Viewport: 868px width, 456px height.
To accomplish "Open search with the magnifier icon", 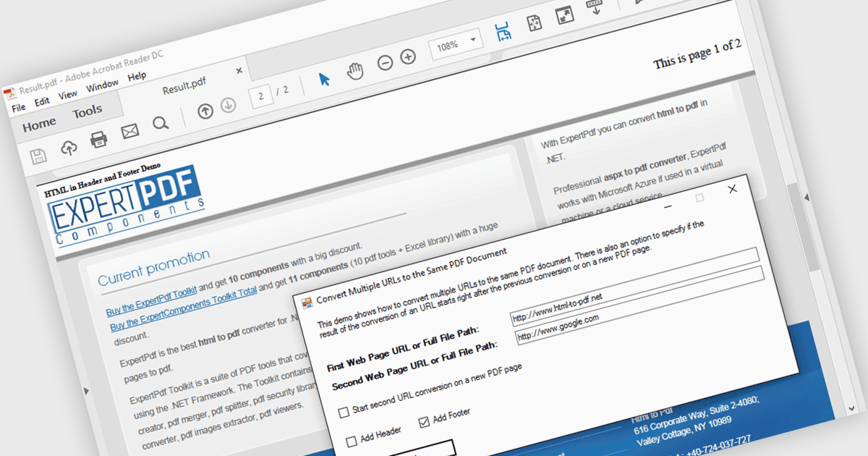I will (161, 124).
